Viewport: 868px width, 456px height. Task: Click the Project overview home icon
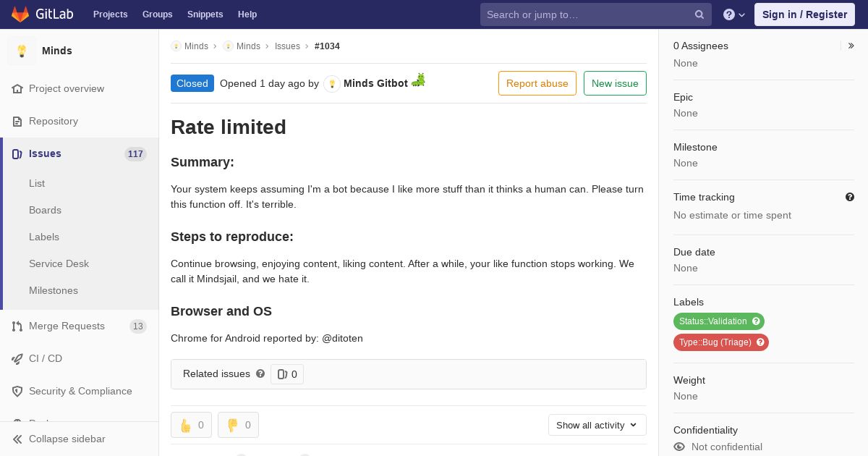pyautogui.click(x=17, y=88)
